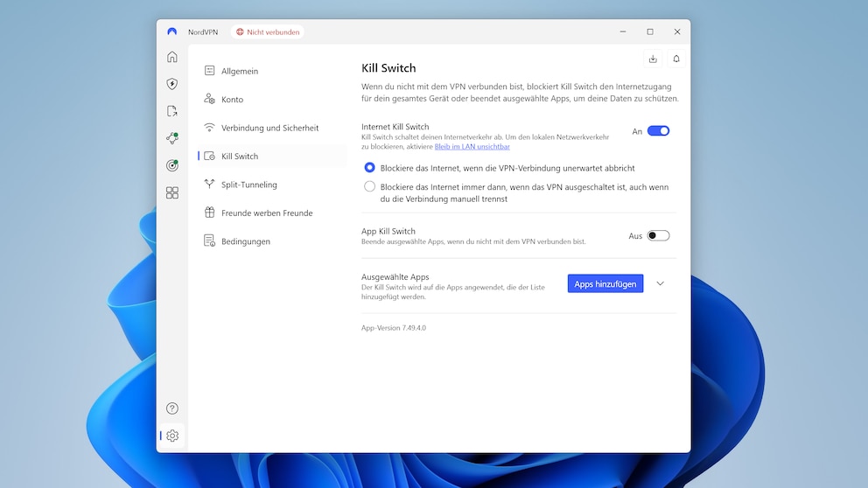Click the Ausgewählte Apps label
868x488 pixels.
(395, 276)
